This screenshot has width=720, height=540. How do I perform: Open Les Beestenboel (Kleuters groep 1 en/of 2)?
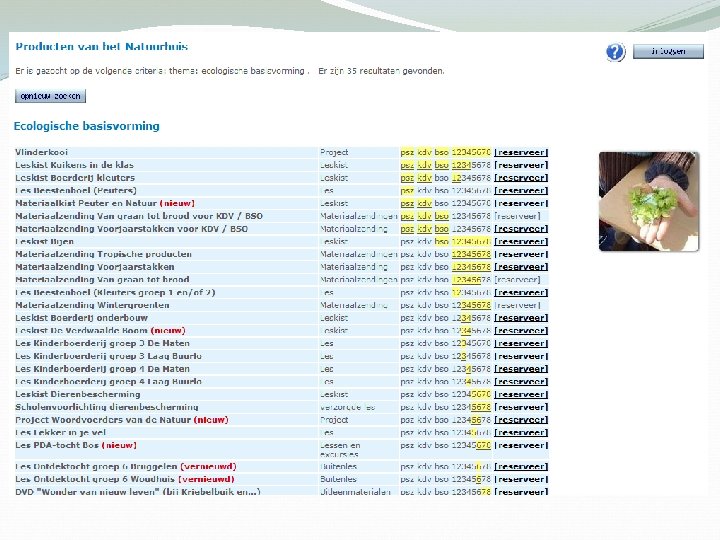click(115, 292)
